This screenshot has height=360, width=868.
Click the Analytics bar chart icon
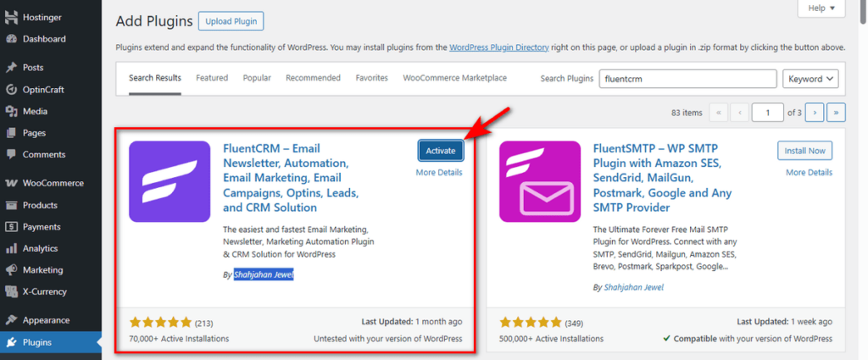click(11, 249)
